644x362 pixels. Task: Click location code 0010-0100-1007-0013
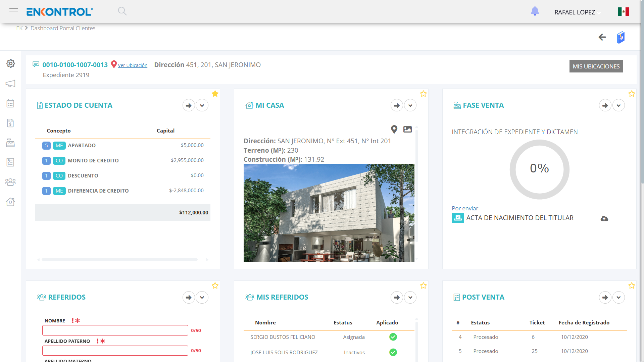tap(75, 65)
